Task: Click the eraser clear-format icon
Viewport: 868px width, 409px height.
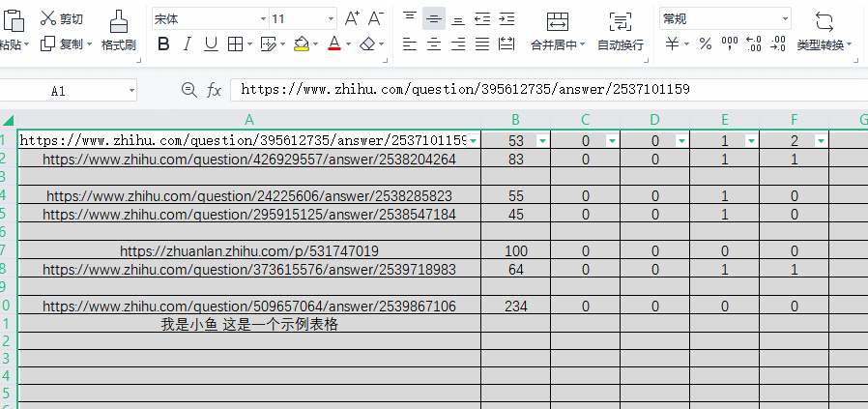Action: [367, 44]
